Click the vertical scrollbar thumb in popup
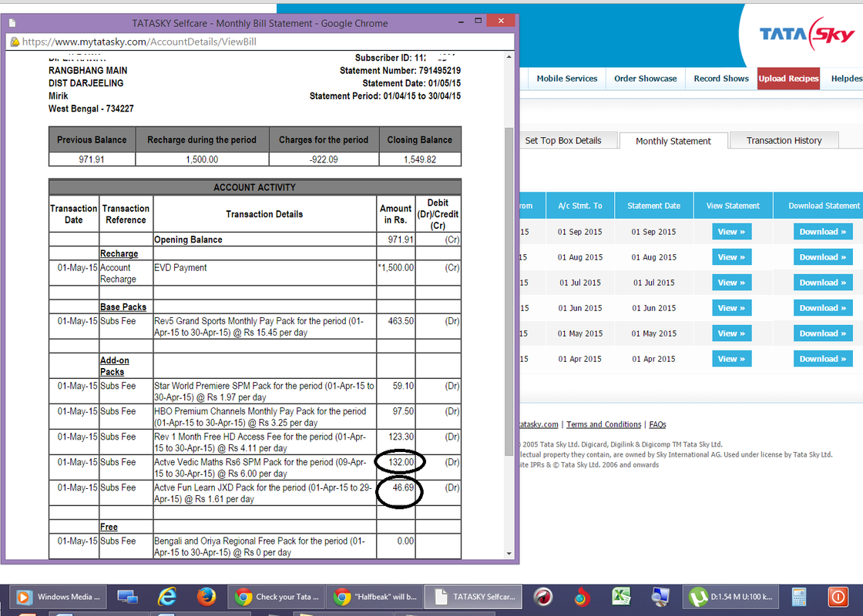The image size is (863, 616). (x=509, y=292)
